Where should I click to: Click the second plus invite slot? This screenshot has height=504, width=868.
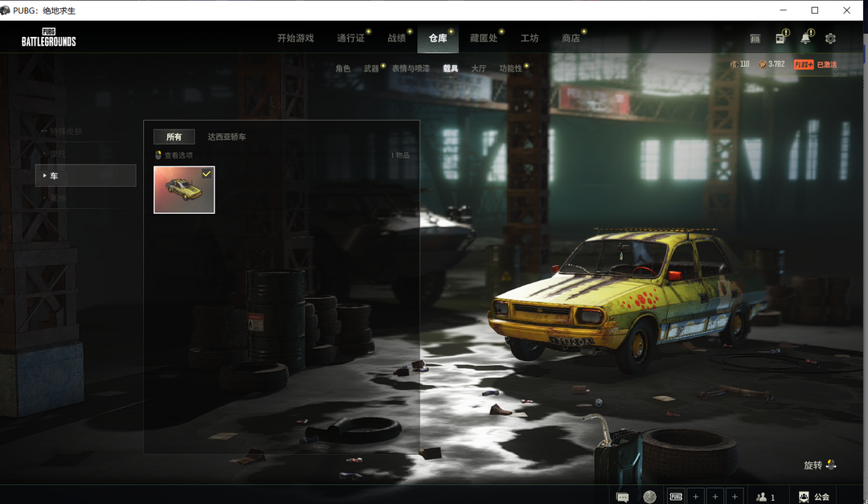(x=715, y=497)
